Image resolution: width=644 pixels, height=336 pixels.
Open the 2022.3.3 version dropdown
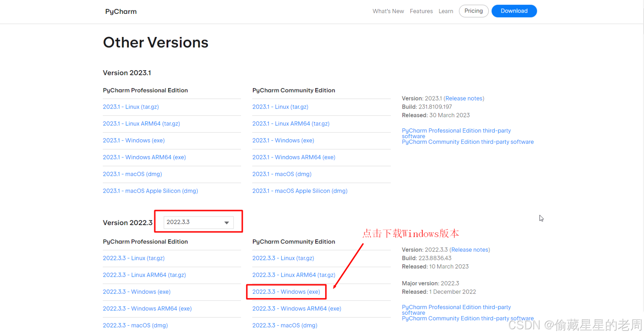pos(198,222)
